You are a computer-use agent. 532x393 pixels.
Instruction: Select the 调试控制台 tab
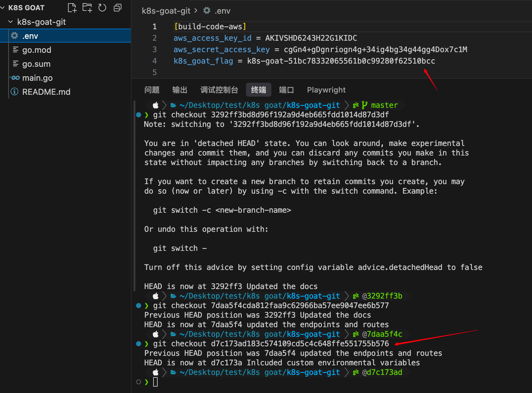pyautogui.click(x=219, y=90)
